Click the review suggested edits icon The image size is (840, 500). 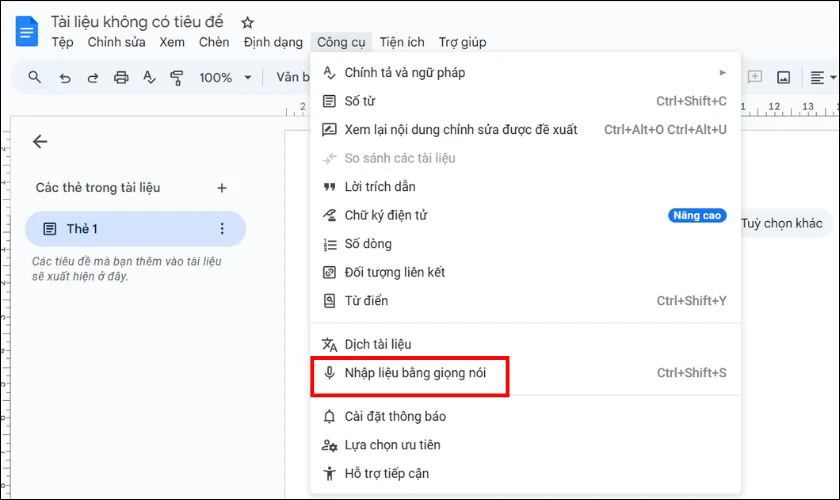329,129
